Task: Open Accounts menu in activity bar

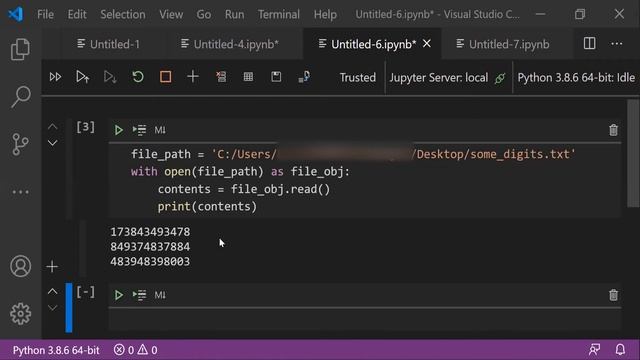Action: pyautogui.click(x=20, y=266)
